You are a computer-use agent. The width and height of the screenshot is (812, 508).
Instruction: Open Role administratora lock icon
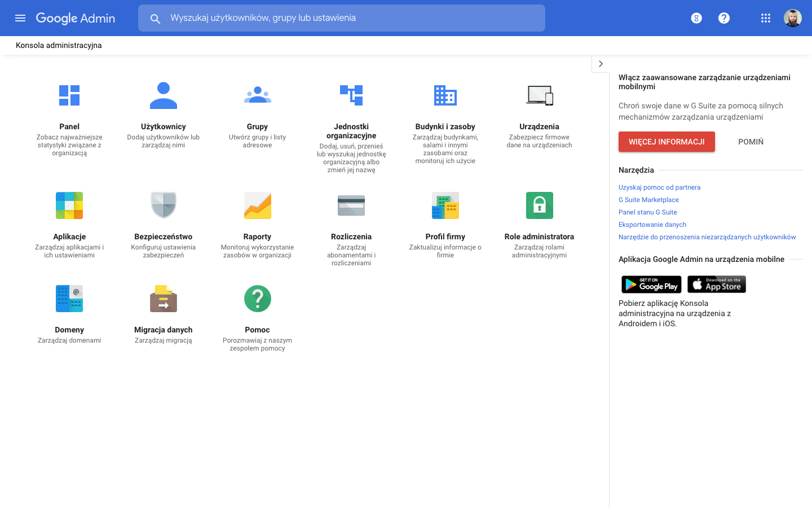click(539, 205)
